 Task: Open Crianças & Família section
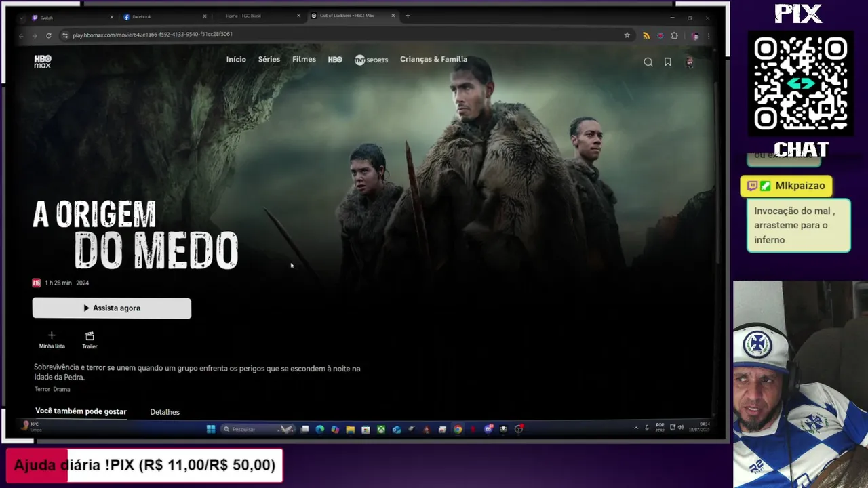tap(433, 60)
